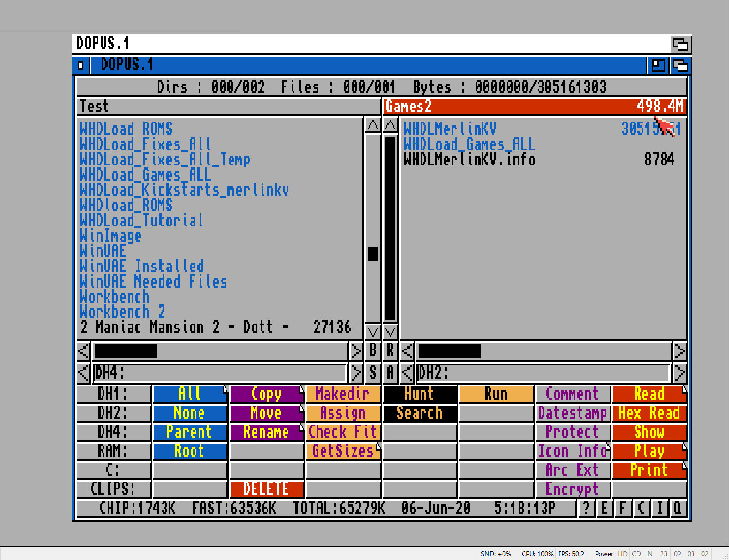Click the F button in status bar

click(x=623, y=508)
